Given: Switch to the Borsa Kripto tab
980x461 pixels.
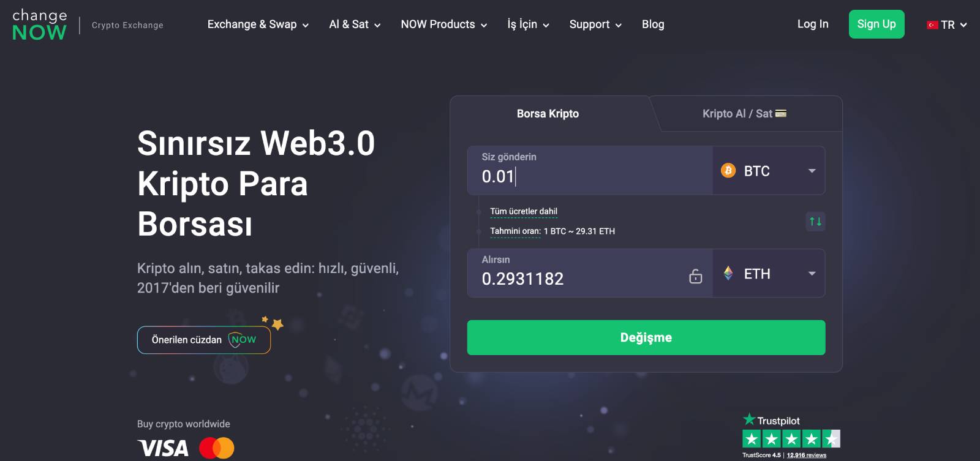Looking at the screenshot, I should point(548,114).
